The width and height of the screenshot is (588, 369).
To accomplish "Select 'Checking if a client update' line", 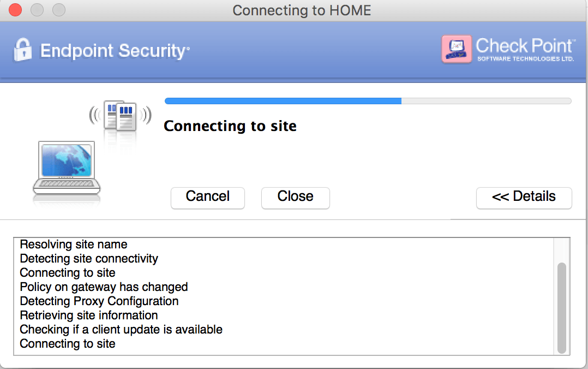I will (x=121, y=330).
